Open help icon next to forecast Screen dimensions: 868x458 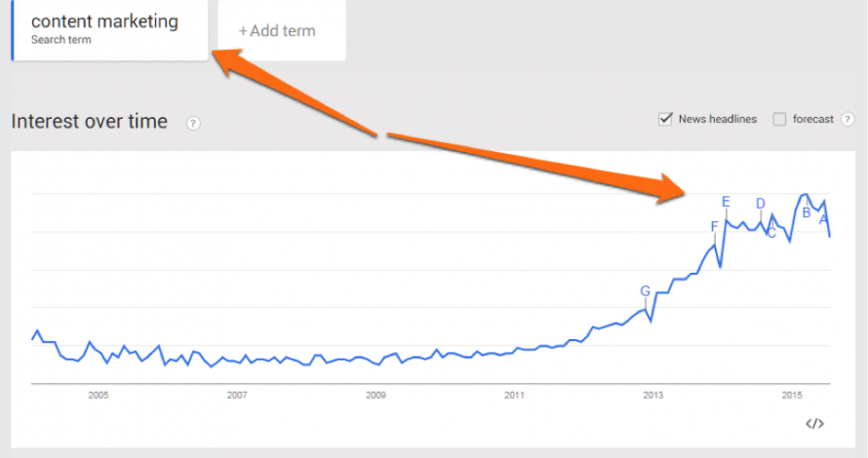(847, 119)
